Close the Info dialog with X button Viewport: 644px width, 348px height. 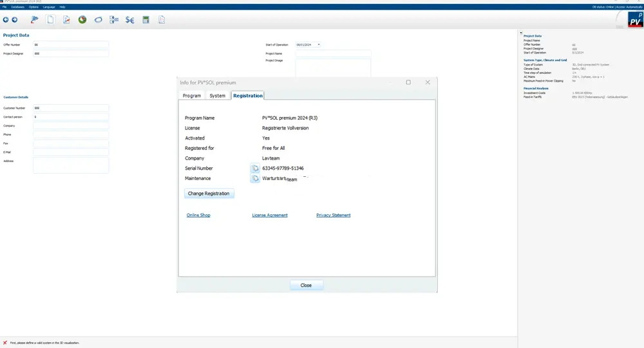coord(428,82)
